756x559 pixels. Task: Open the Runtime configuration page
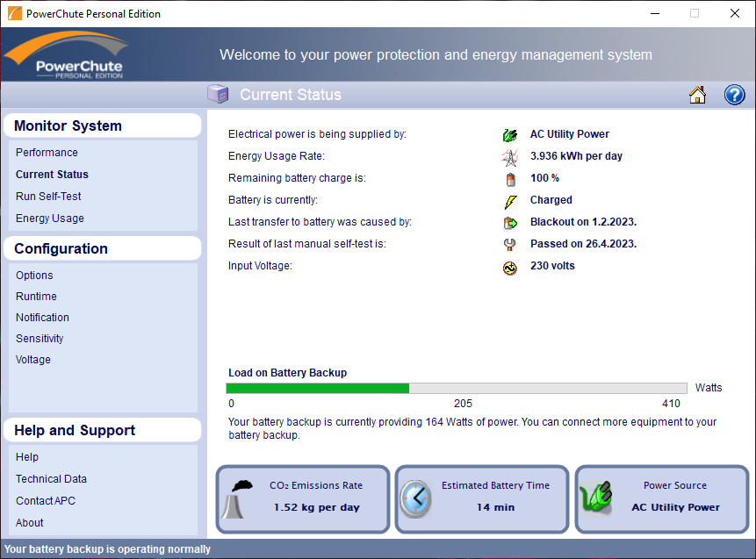(x=36, y=297)
